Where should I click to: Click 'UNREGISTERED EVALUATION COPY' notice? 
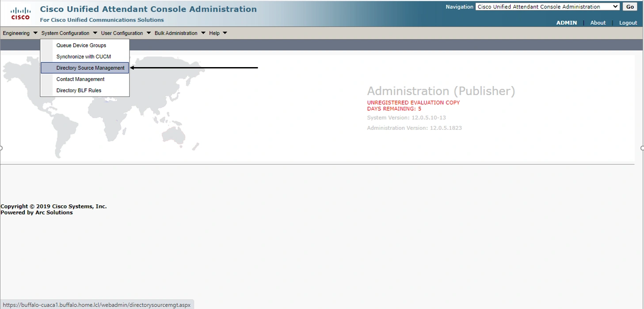tap(413, 102)
